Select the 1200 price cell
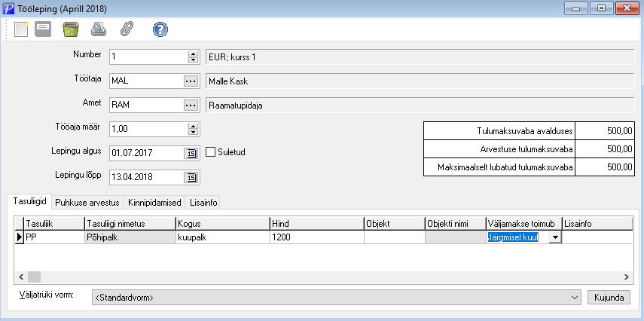 (x=316, y=237)
